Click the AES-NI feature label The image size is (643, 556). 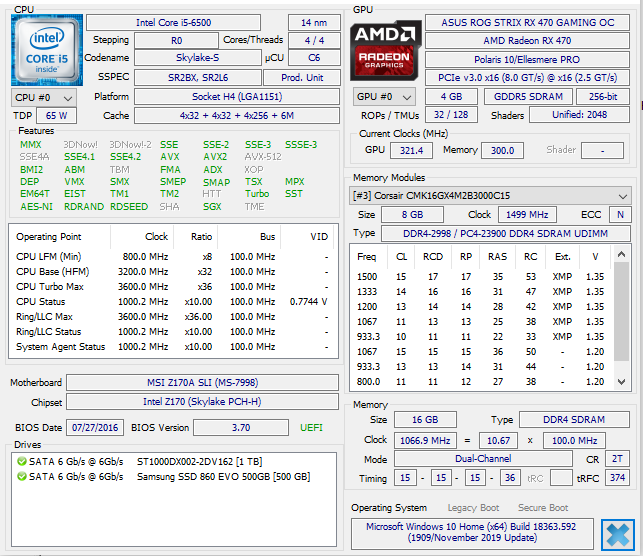click(x=36, y=207)
